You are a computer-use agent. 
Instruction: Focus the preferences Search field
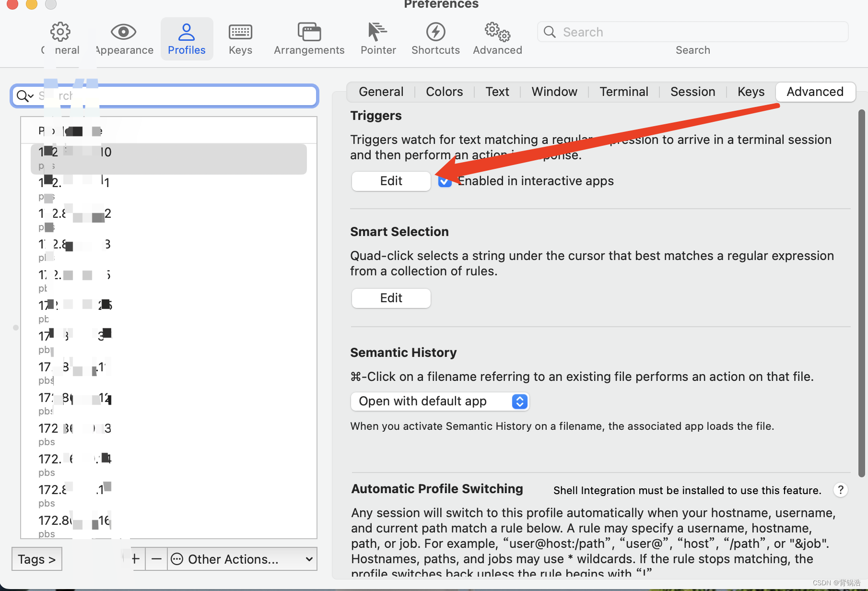693,32
